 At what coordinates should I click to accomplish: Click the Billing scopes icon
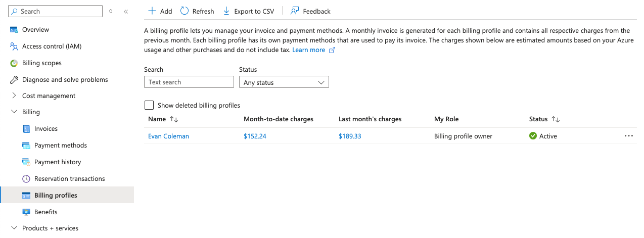[x=14, y=63]
